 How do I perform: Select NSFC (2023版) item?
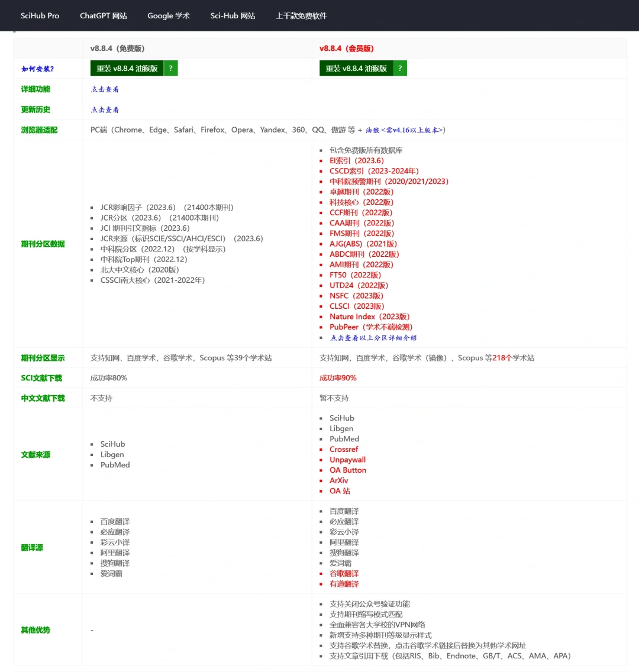356,296
